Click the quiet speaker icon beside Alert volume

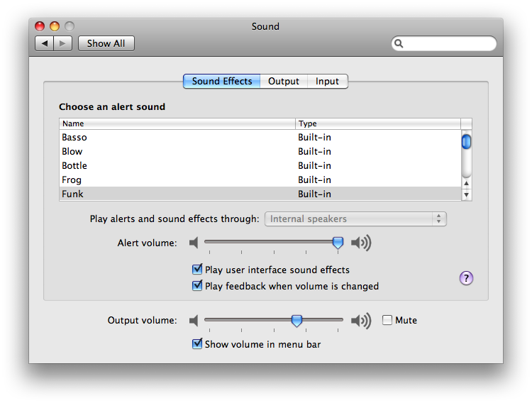coord(194,243)
